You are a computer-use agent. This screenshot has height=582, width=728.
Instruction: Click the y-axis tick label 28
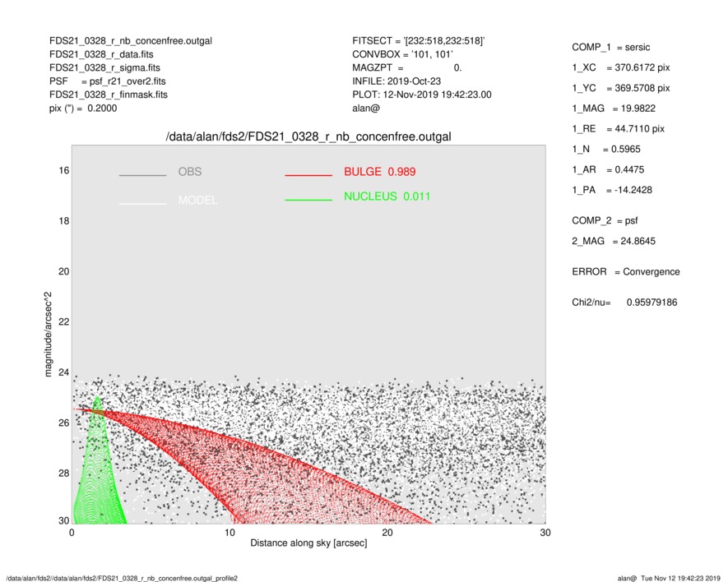(x=64, y=473)
